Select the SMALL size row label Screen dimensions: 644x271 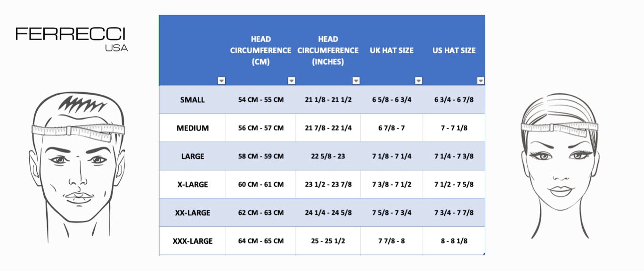192,100
